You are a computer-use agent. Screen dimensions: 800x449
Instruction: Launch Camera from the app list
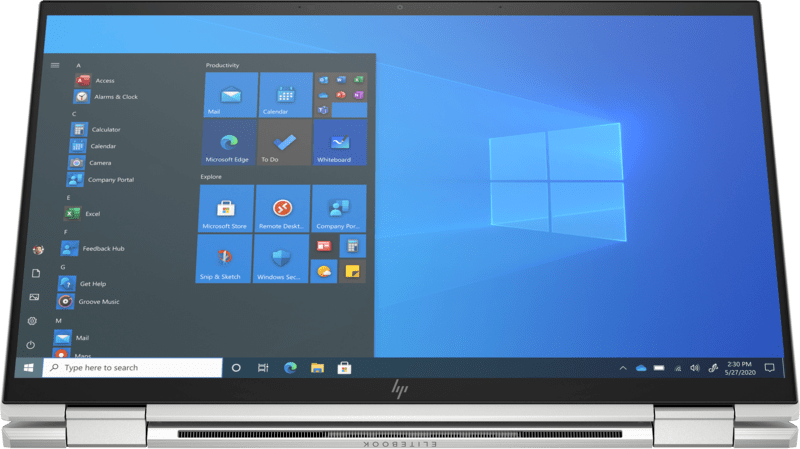tap(90, 163)
